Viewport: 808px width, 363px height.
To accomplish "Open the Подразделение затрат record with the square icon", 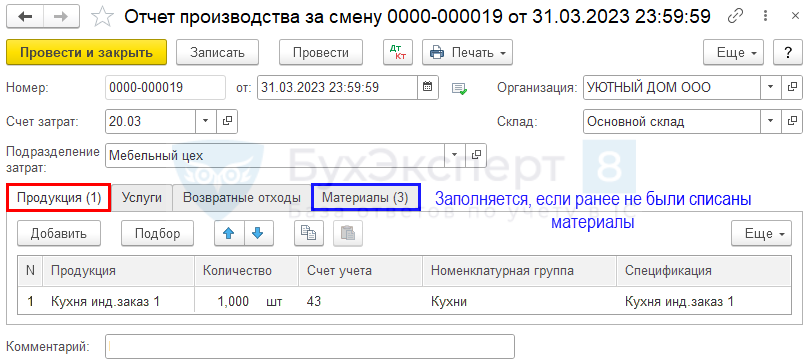I will (476, 155).
